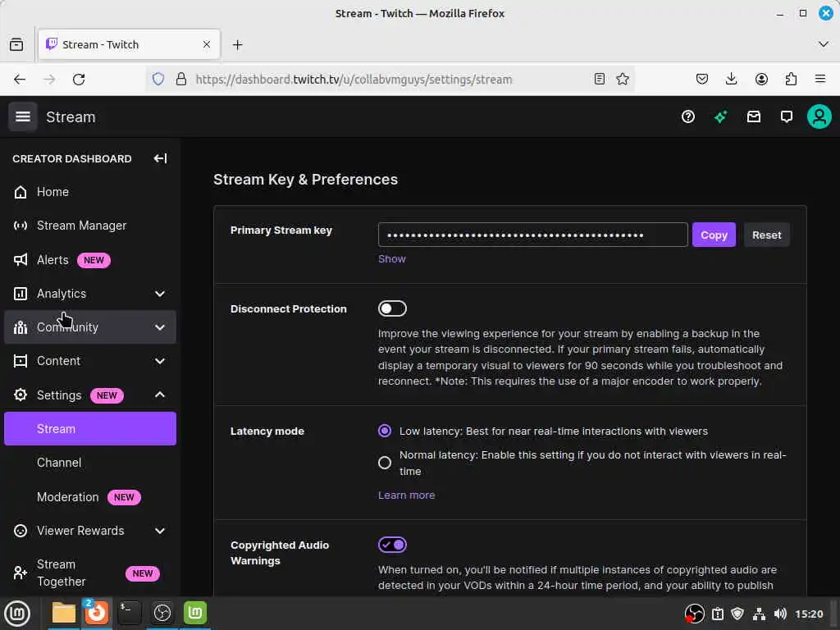Select Low latency radio option

coord(385,431)
